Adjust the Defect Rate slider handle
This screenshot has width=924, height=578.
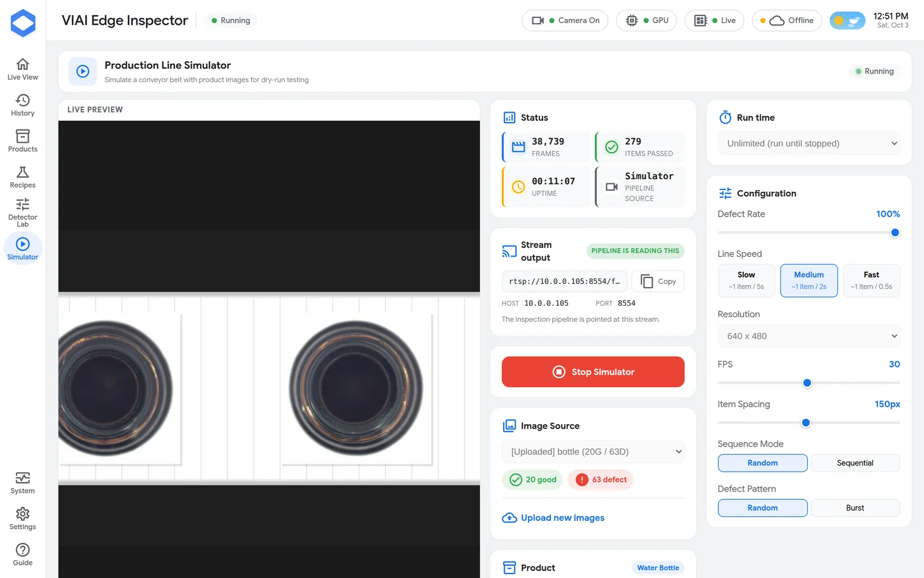(x=895, y=233)
